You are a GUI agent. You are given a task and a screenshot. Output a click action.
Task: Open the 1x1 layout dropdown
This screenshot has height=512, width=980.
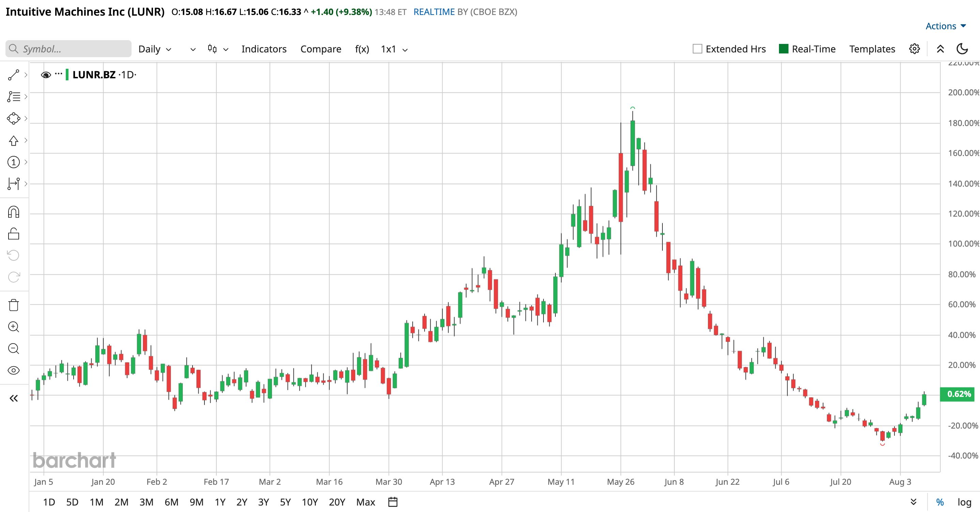coord(394,49)
